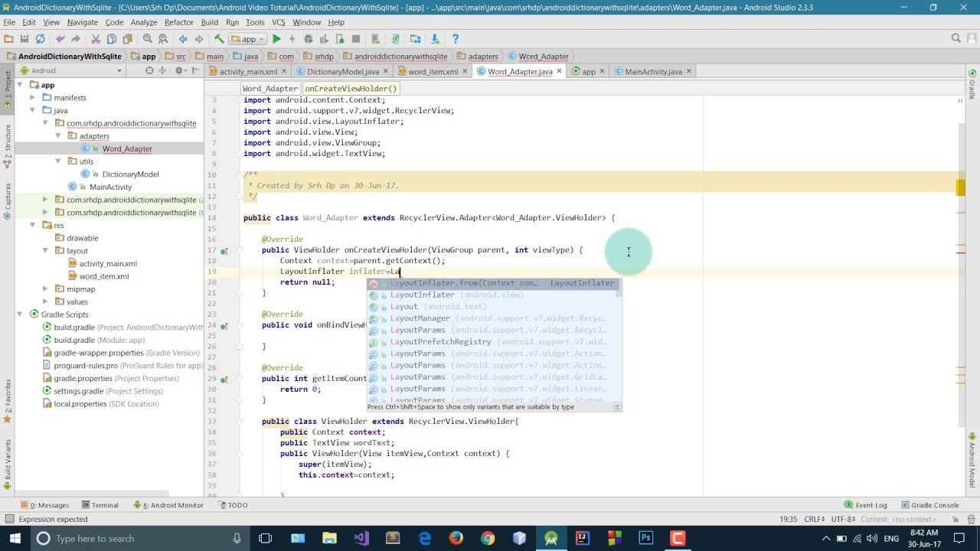Select LayoutPrefetchRegistry autocomplete suggestion

[494, 342]
